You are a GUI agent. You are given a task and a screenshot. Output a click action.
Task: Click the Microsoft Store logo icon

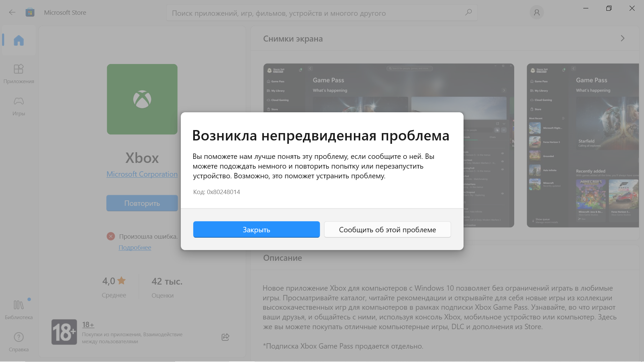(30, 12)
